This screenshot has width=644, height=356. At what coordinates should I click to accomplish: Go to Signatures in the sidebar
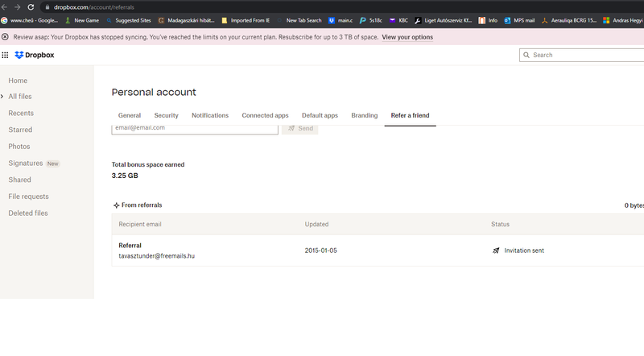pos(25,164)
